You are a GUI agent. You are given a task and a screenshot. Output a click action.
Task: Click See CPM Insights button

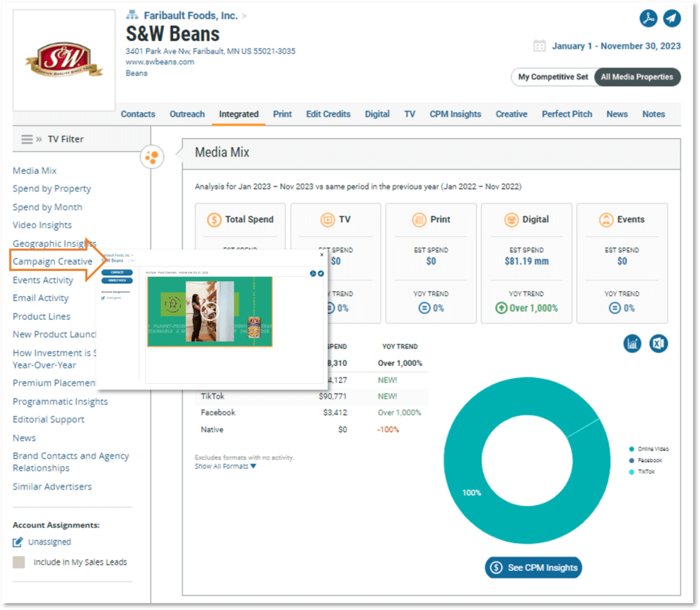point(533,568)
